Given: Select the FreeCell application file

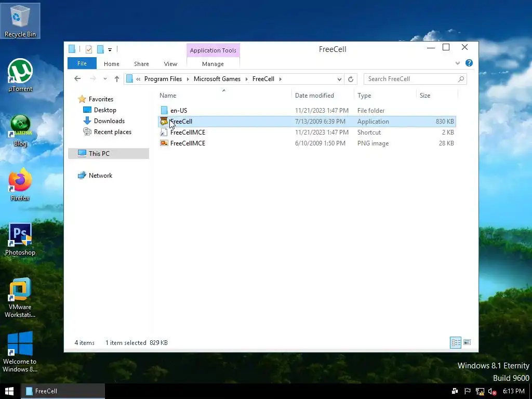Looking at the screenshot, I should click(307, 121).
